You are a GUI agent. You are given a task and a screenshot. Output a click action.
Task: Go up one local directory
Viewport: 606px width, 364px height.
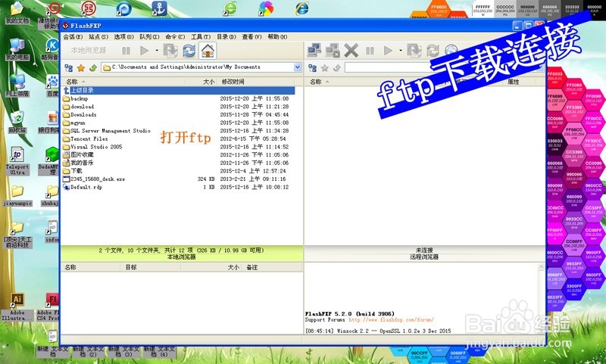pos(92,68)
